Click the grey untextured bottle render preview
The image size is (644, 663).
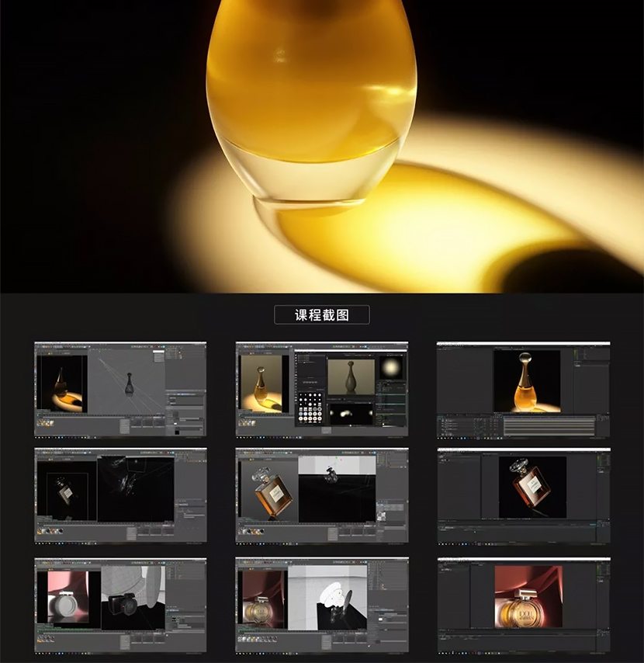[x=351, y=376]
